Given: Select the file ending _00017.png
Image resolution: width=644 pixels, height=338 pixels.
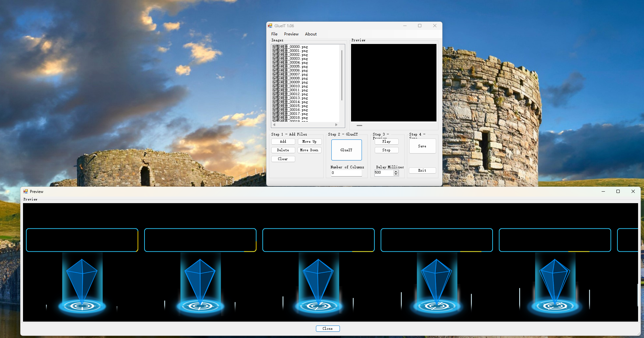Looking at the screenshot, I should pos(290,114).
